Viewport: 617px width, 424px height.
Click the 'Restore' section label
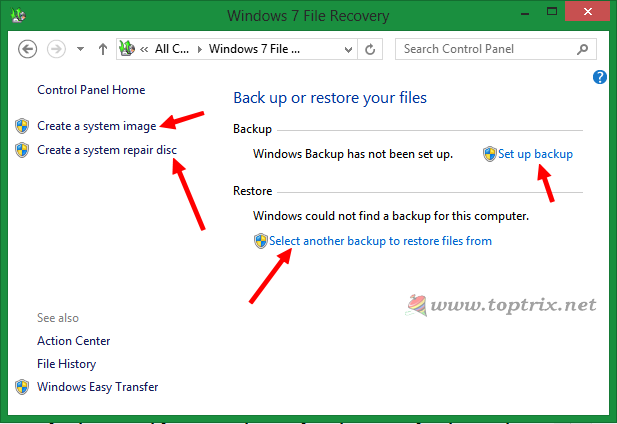tap(253, 191)
